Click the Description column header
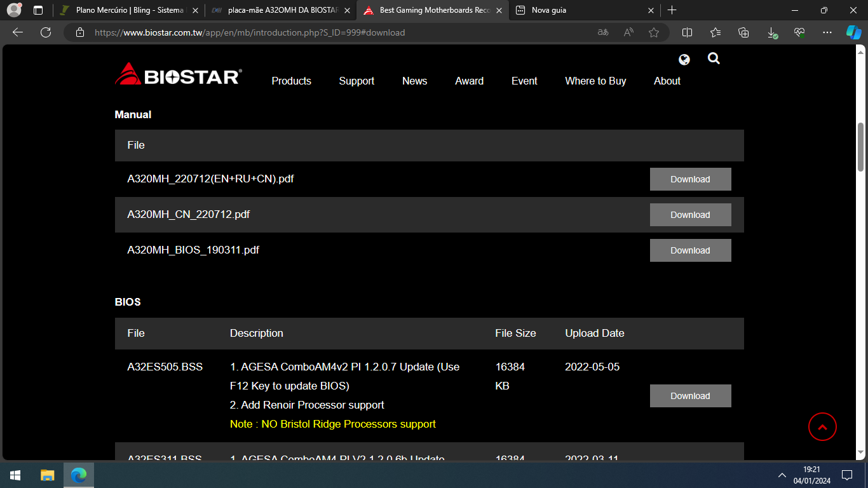 tap(257, 334)
